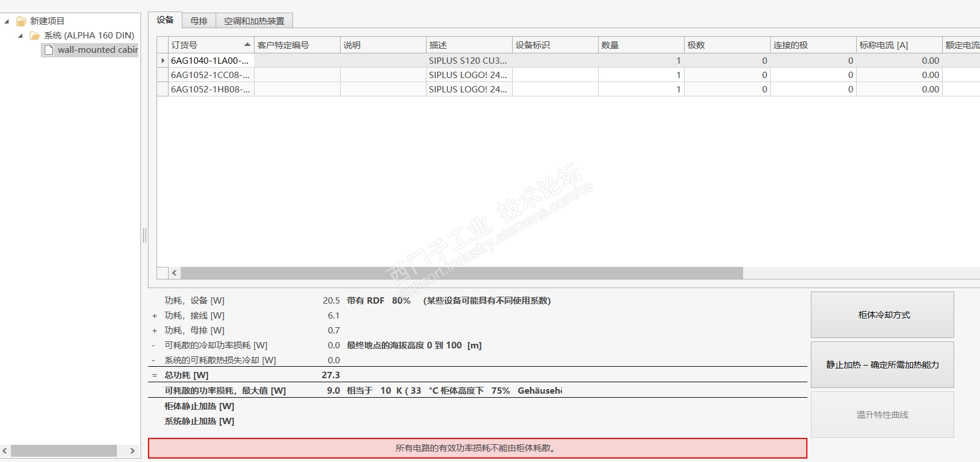Toggle sort arrow on 订货号 column
This screenshot has height=462, width=980.
(247, 44)
